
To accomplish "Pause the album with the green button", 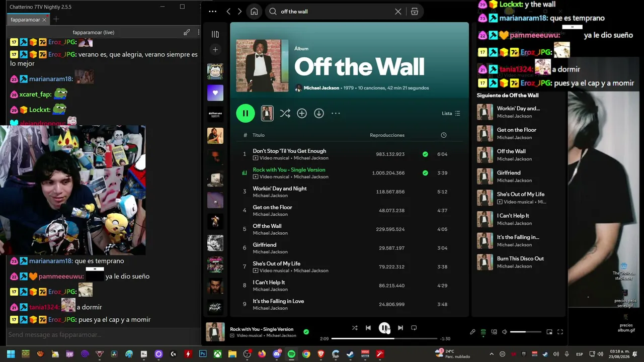I will coord(246,113).
